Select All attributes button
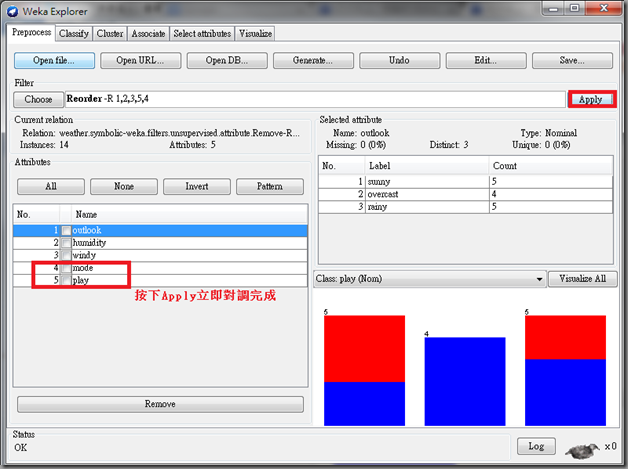The image size is (628, 469). [51, 187]
